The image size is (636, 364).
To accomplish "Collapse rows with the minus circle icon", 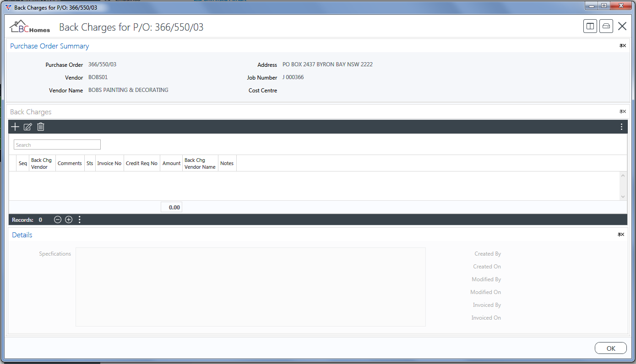I will coord(58,219).
